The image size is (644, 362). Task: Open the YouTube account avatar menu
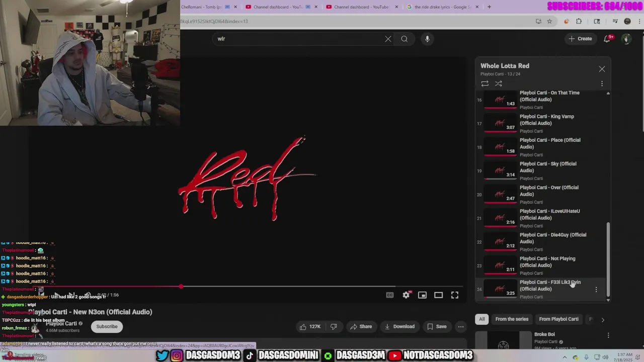[626, 39]
